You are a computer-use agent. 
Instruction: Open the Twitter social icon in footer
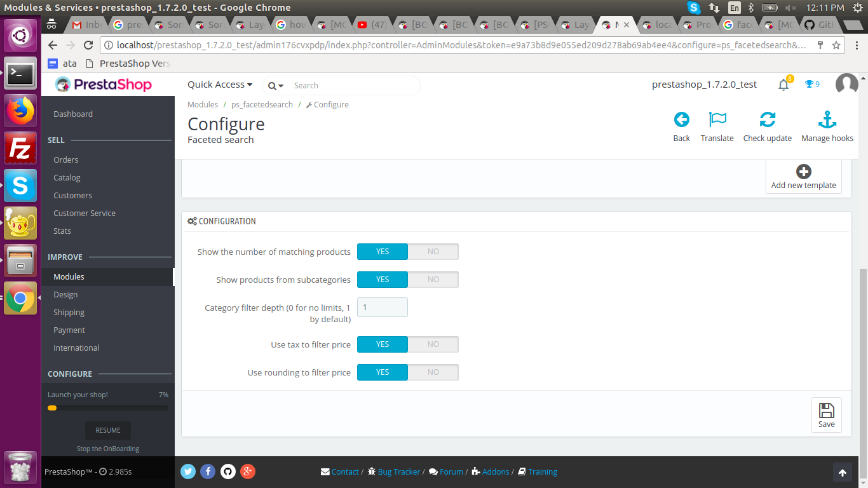188,471
